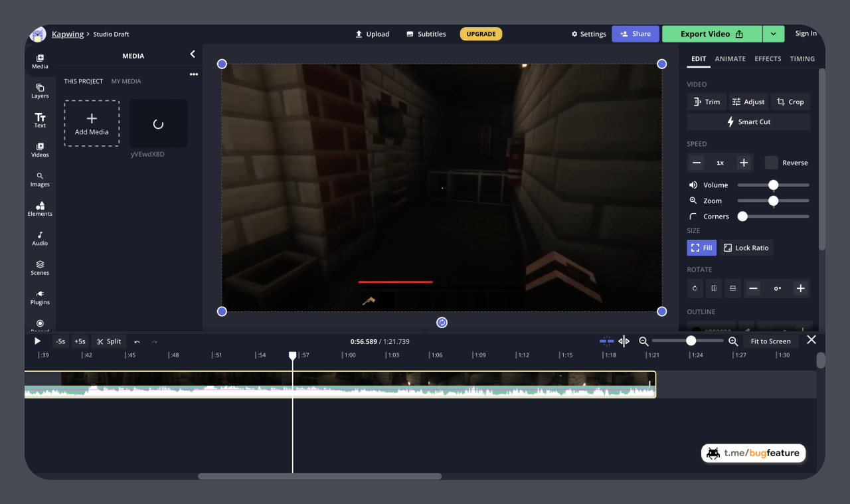
Task: Collapse the Media panel with chevron
Action: [193, 54]
